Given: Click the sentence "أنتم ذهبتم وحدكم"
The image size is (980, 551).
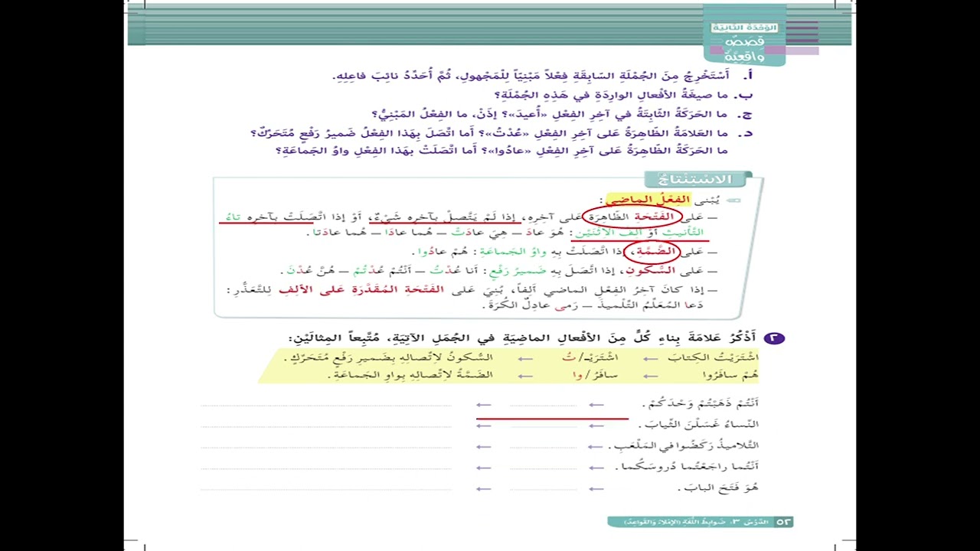Looking at the screenshot, I should [x=701, y=403].
